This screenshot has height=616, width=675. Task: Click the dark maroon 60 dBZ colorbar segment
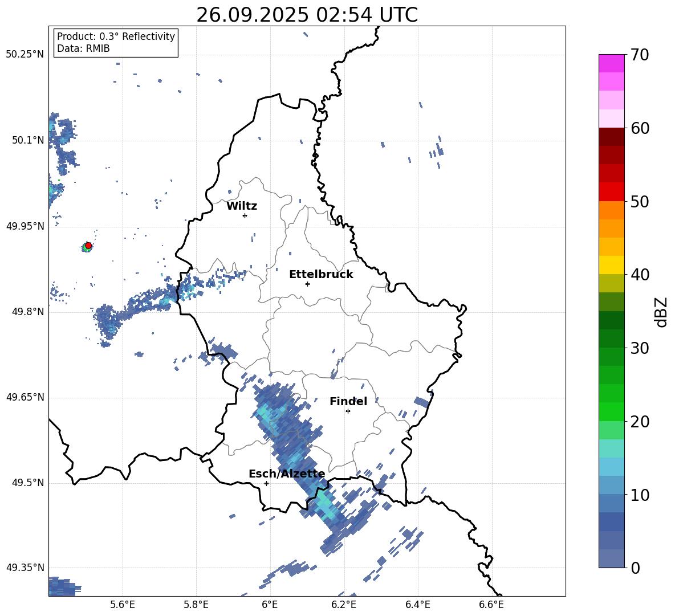coord(611,137)
